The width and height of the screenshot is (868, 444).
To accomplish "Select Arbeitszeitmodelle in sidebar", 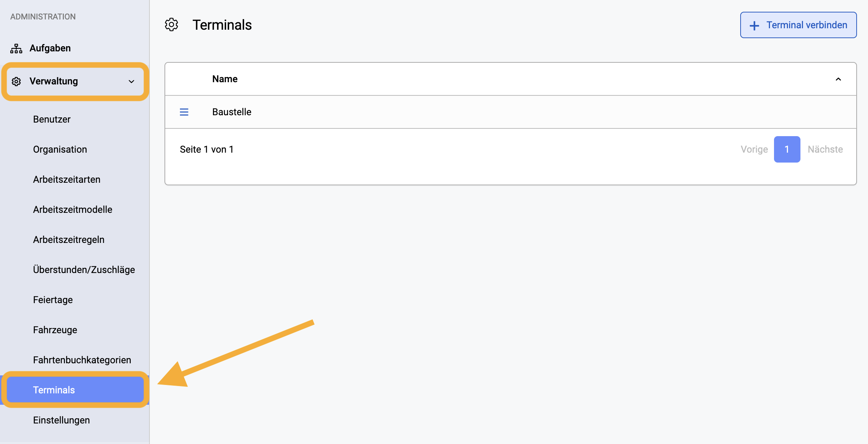I will pos(73,210).
